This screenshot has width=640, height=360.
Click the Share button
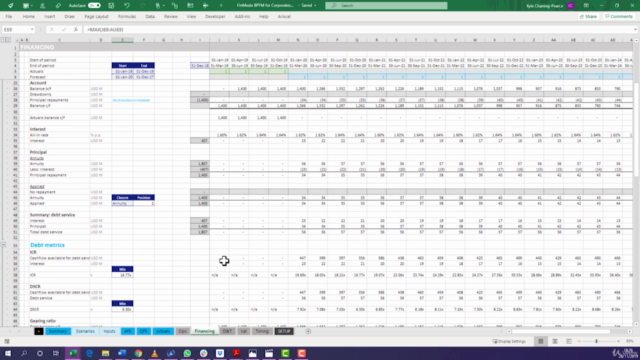coord(588,17)
